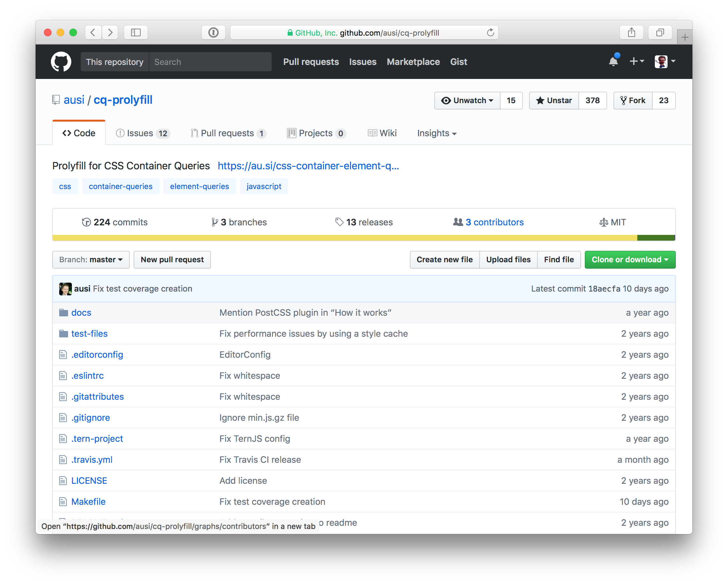The height and width of the screenshot is (585, 728).
Task: Open the notifications bell
Action: pyautogui.click(x=613, y=61)
